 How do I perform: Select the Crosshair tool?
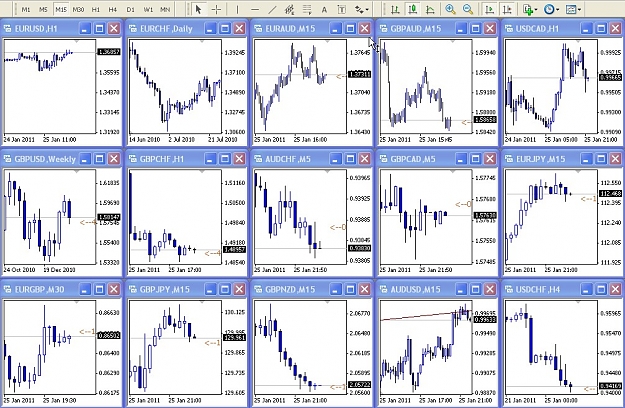(x=216, y=9)
